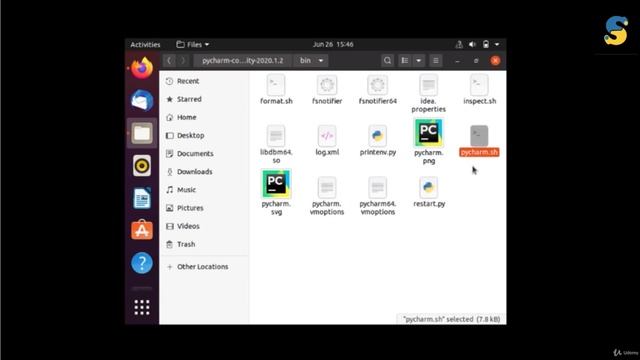Click the volume icon in top bar

(472, 44)
